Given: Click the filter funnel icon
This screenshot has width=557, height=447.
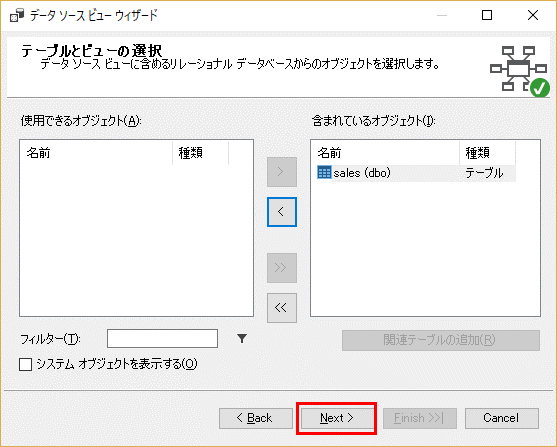Looking at the screenshot, I should (x=242, y=339).
